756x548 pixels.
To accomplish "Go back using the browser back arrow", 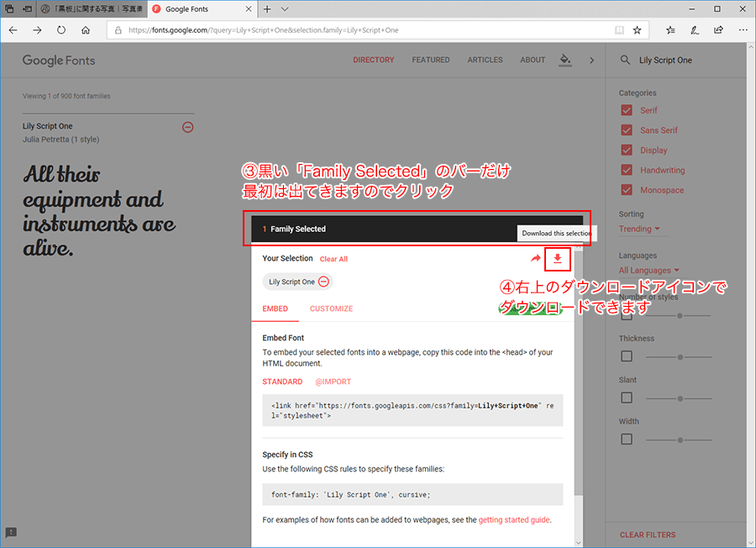I will (x=13, y=30).
